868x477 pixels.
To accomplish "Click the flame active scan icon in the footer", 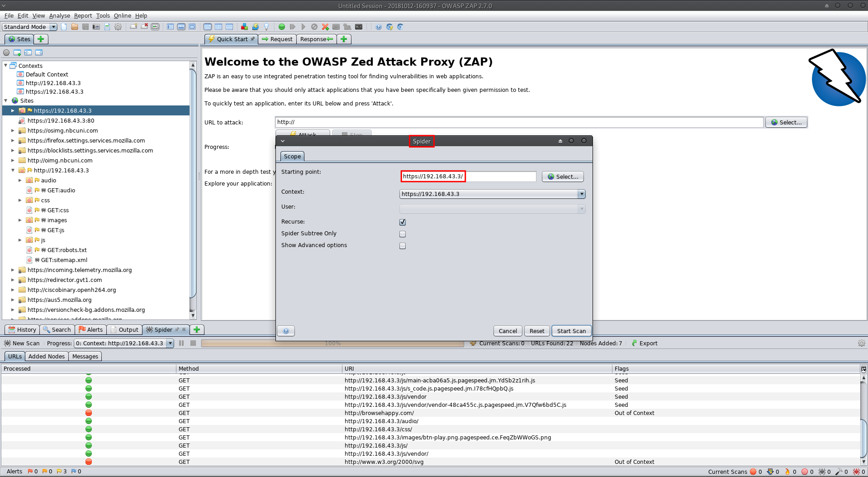I will [787, 472].
